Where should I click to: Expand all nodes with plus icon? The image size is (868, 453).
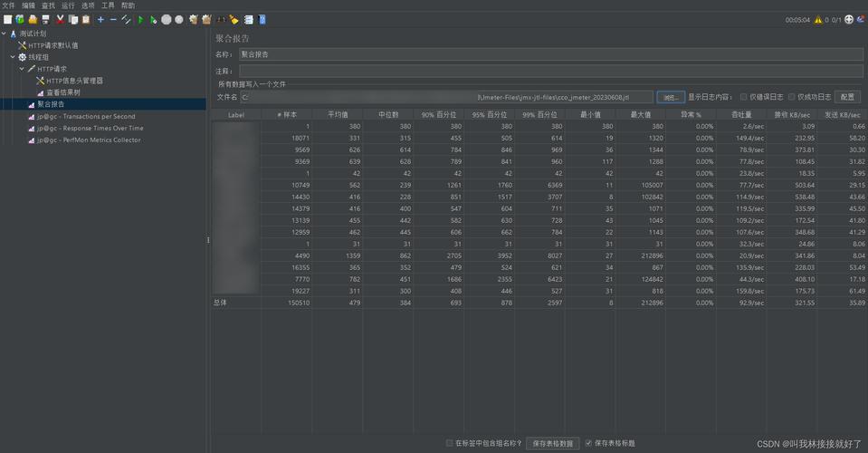[x=100, y=19]
